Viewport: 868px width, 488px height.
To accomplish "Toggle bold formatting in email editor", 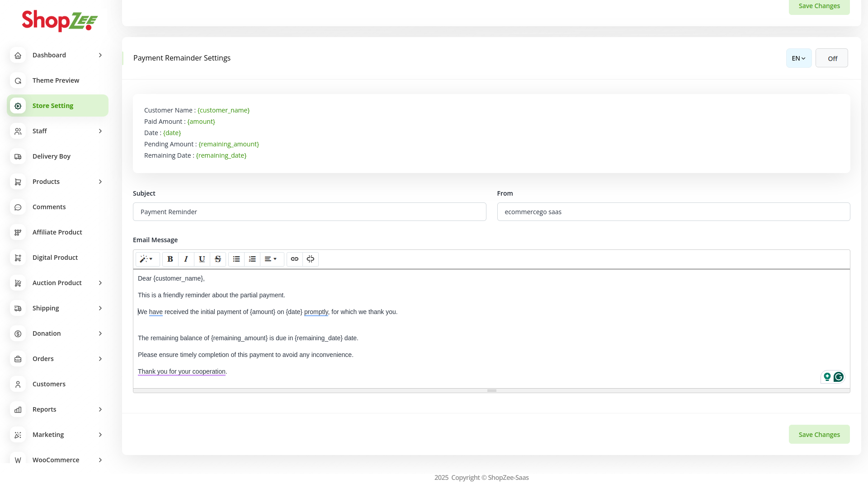I will tap(170, 259).
